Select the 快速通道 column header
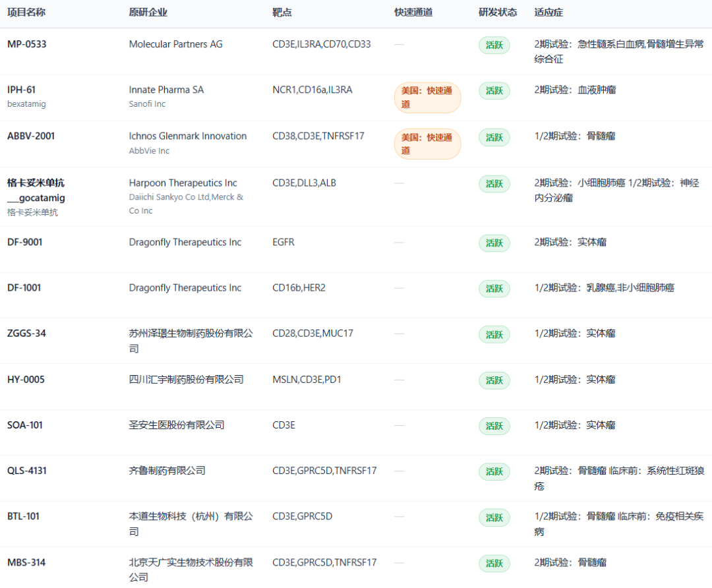The height and width of the screenshot is (588, 712). point(413,13)
